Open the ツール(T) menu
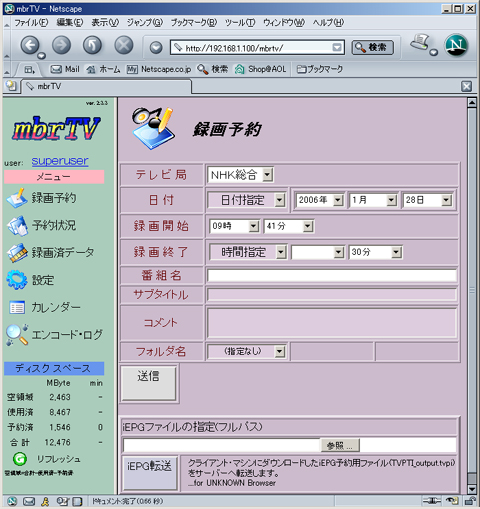 point(240,23)
